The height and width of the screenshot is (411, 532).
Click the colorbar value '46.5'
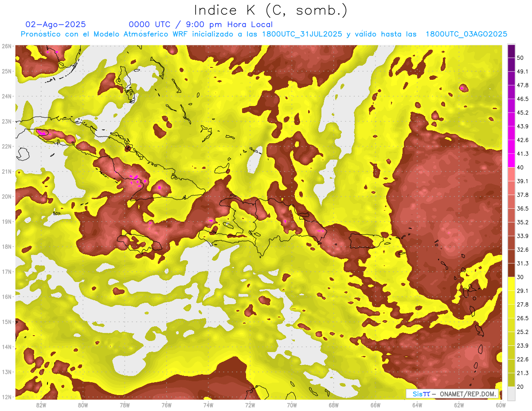pyautogui.click(x=523, y=99)
